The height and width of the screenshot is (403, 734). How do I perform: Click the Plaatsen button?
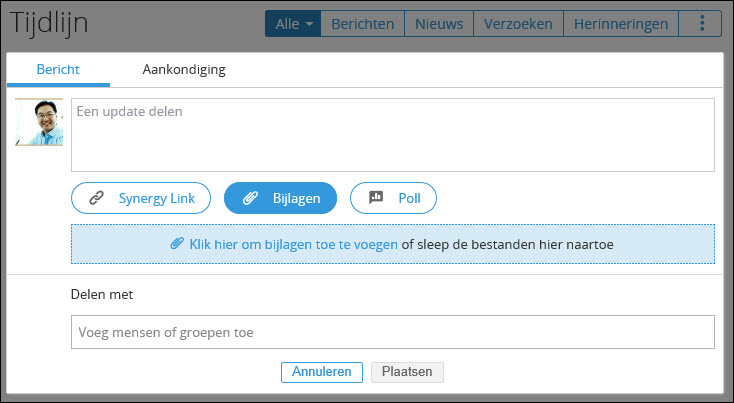[407, 372]
